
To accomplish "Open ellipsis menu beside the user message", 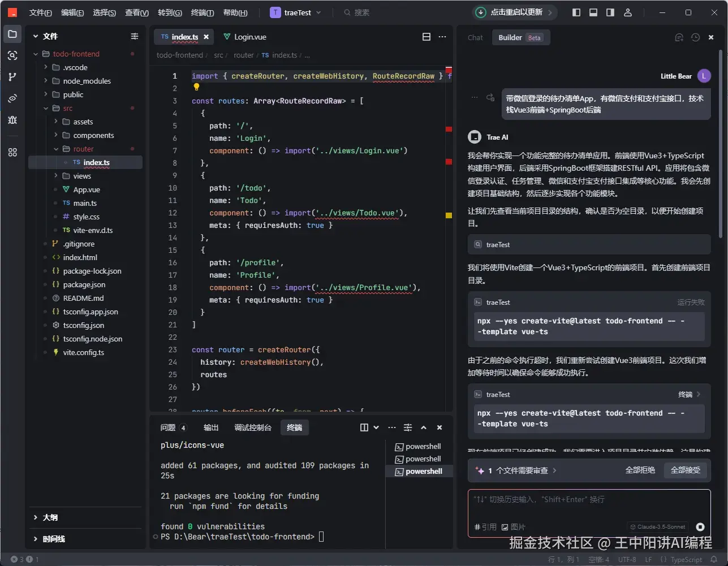I will coord(475,97).
